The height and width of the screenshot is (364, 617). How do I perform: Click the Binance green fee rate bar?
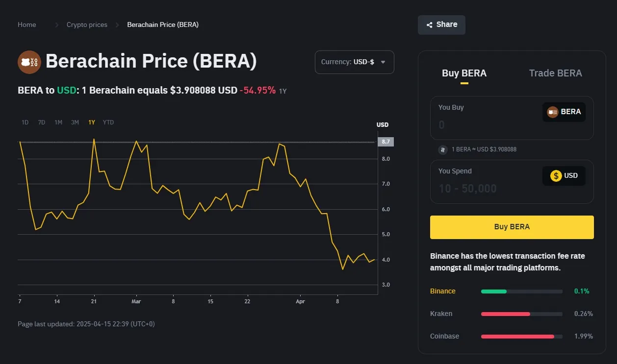[x=493, y=291]
